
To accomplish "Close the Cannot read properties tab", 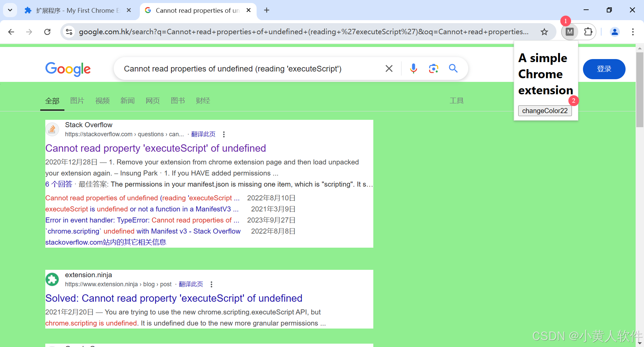I will click(x=249, y=10).
